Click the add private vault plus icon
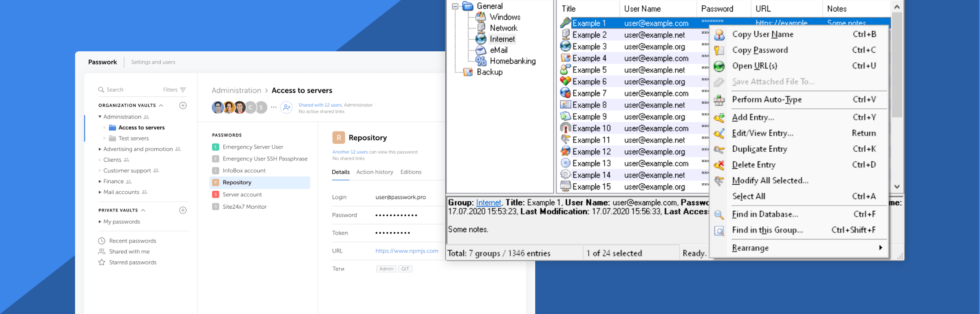This screenshot has height=314, width=980. [x=183, y=210]
